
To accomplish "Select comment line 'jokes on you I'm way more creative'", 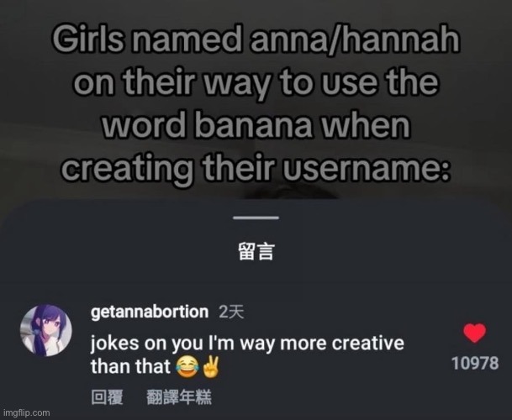I will click(247, 344).
